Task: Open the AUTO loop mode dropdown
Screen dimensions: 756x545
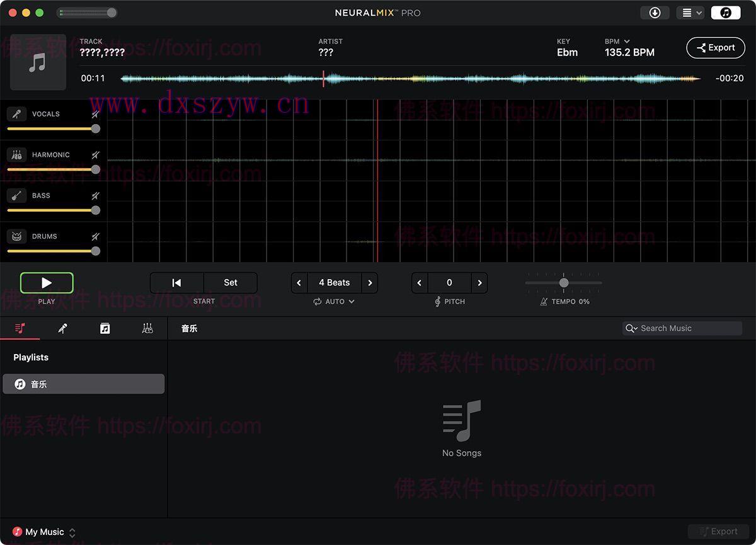Action: 335,302
